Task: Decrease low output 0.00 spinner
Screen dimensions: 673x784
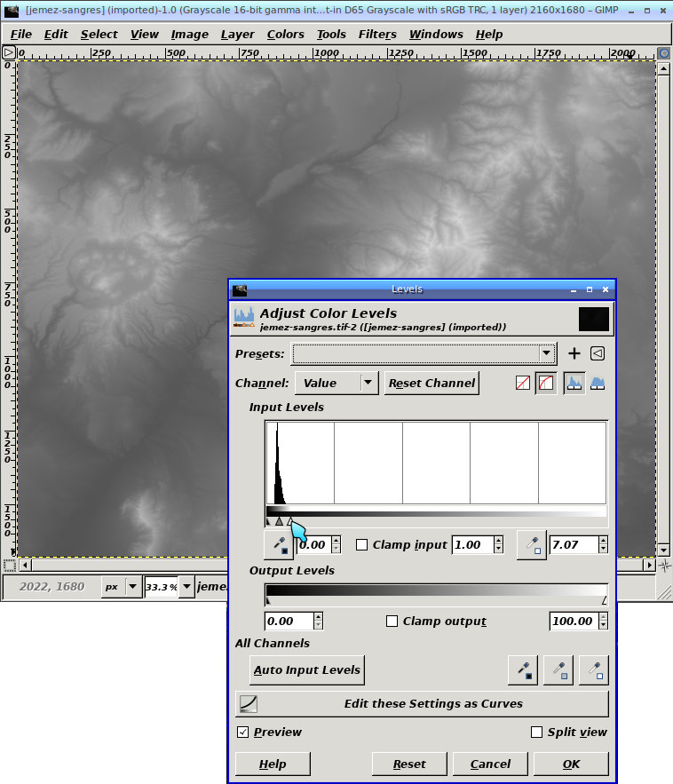Action: [319, 625]
